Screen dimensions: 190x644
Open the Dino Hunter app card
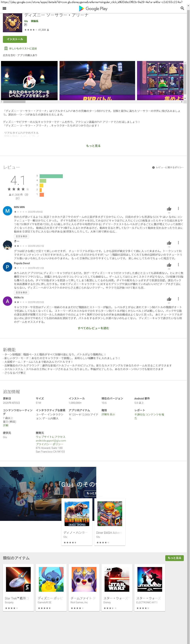pyautogui.click(x=77, y=522)
